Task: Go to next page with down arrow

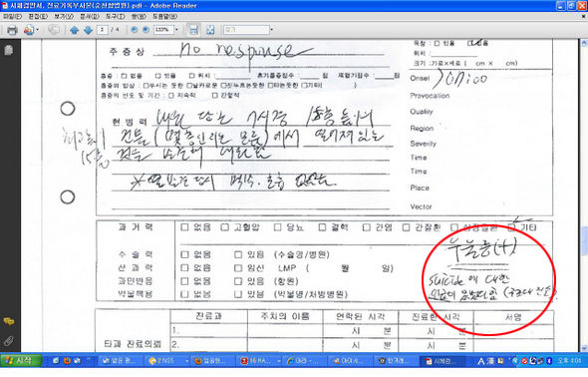Action: tap(88, 30)
